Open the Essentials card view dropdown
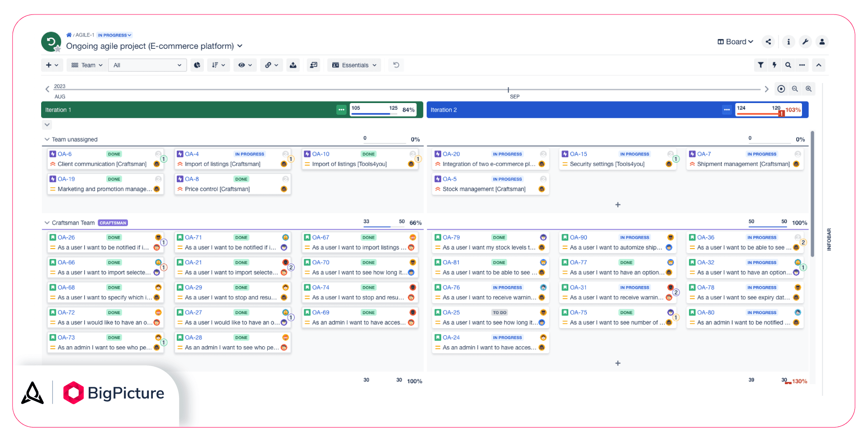868x442 pixels. 354,65
